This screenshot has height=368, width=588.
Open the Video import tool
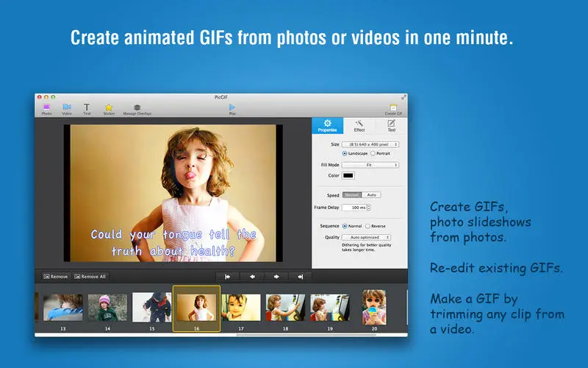tap(67, 109)
